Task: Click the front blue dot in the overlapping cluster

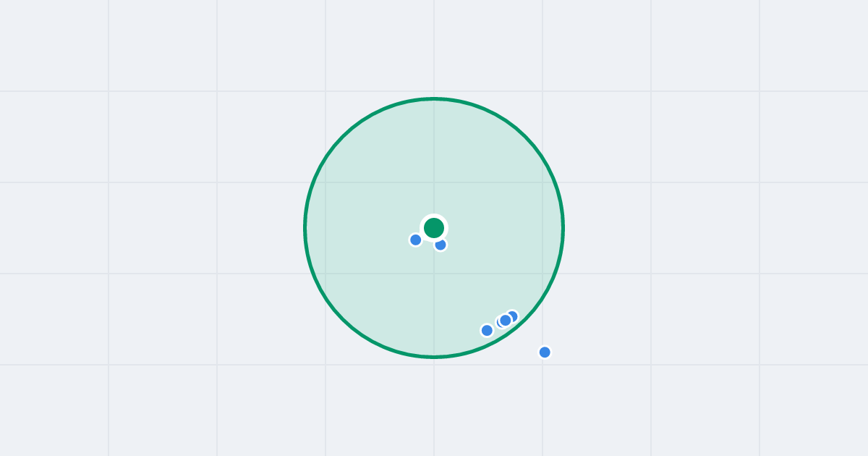Action: [506, 320]
